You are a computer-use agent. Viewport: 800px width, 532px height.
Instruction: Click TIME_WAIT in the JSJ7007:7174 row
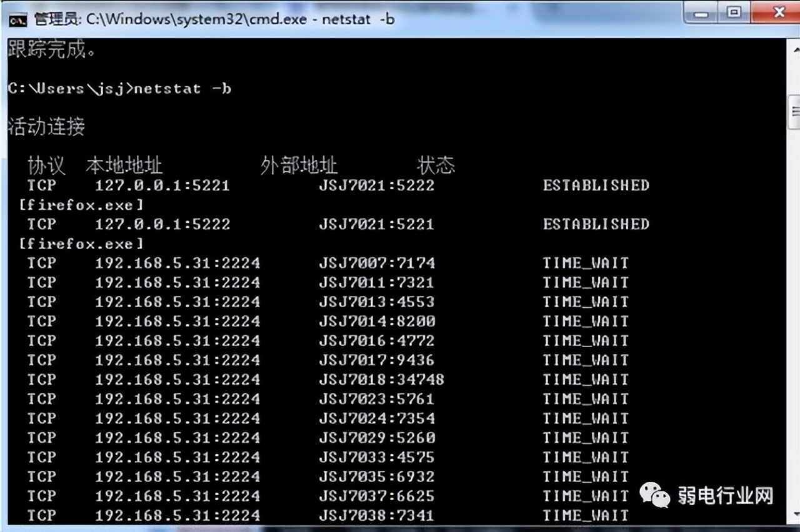click(586, 263)
